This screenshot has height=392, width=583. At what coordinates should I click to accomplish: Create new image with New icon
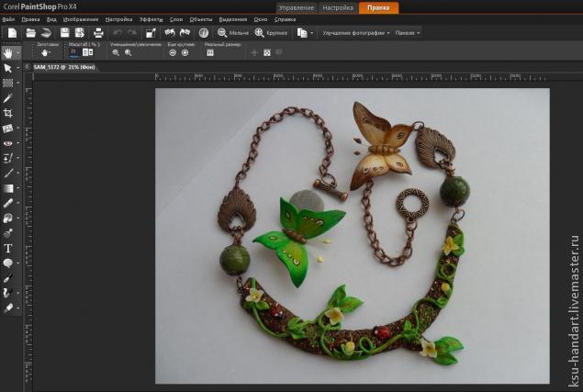(12, 32)
